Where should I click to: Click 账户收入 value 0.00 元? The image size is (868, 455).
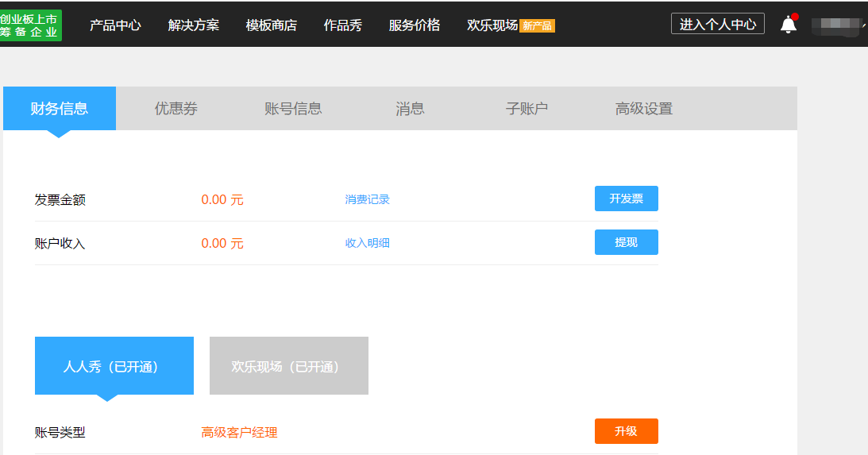(222, 244)
